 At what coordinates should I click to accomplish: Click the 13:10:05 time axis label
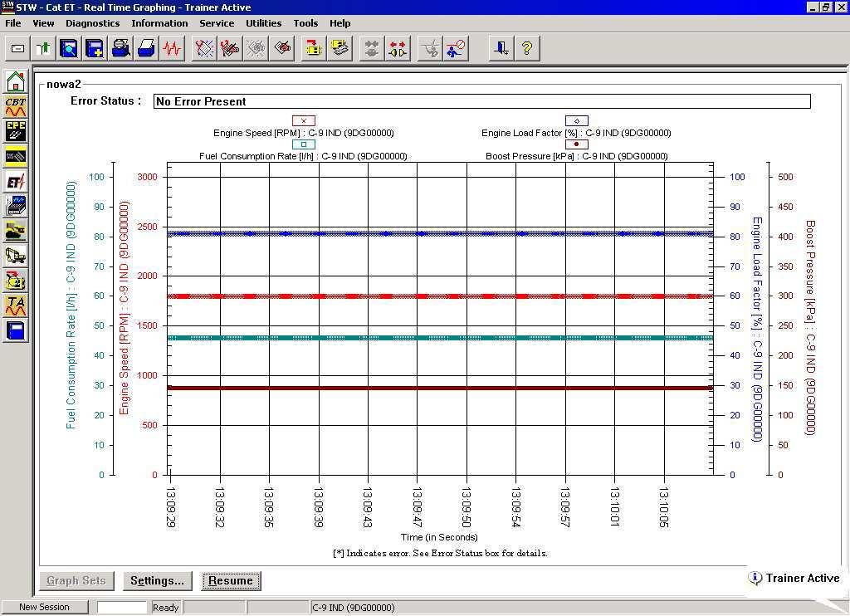coord(664,507)
